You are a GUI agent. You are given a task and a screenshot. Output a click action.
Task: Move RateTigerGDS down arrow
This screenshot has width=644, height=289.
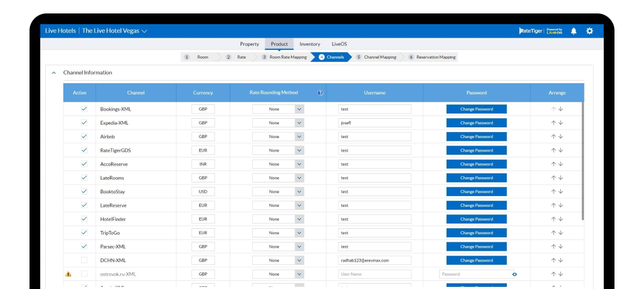pyautogui.click(x=561, y=150)
